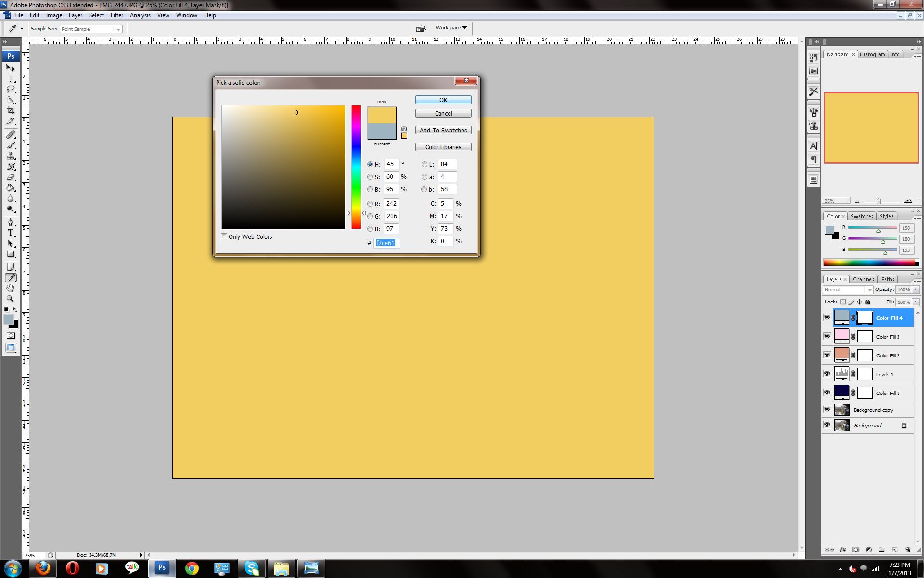The image size is (924, 578).
Task: Select the Clone Stamp tool
Action: 11,156
